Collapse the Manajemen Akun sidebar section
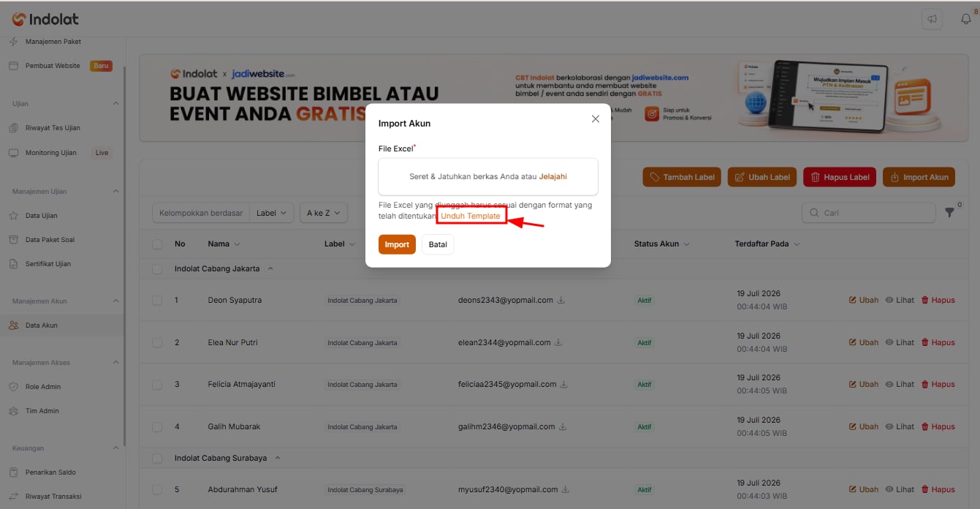The height and width of the screenshot is (509, 980). [x=115, y=301]
